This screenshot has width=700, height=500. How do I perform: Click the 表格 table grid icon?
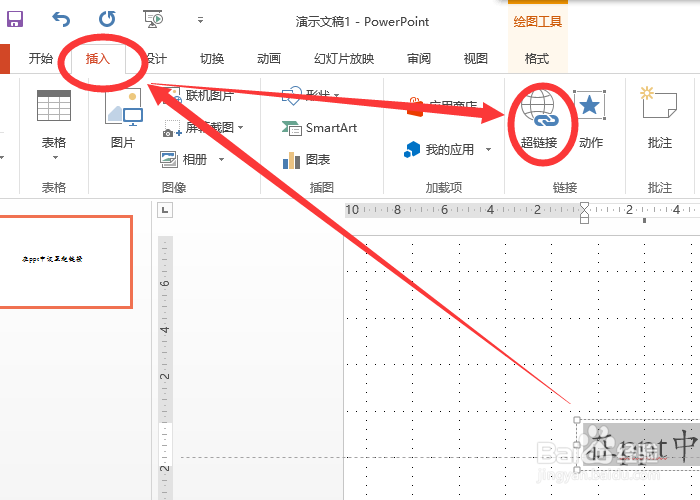54,106
